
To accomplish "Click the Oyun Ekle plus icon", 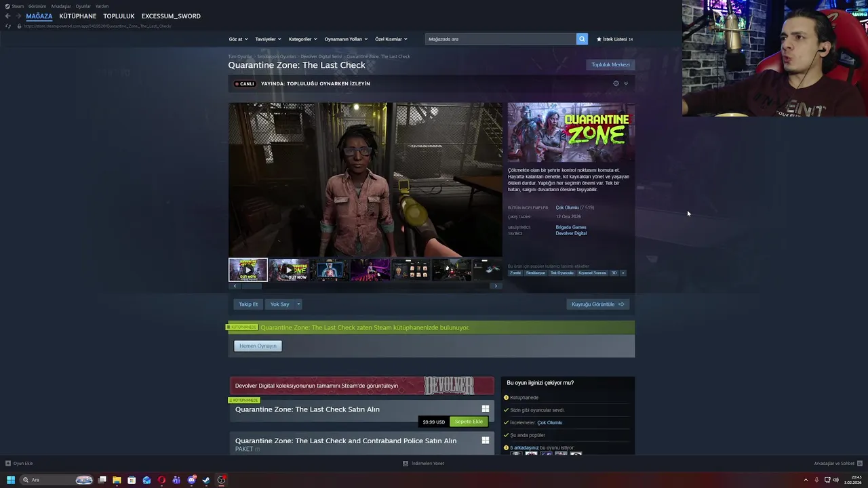I will (x=8, y=464).
